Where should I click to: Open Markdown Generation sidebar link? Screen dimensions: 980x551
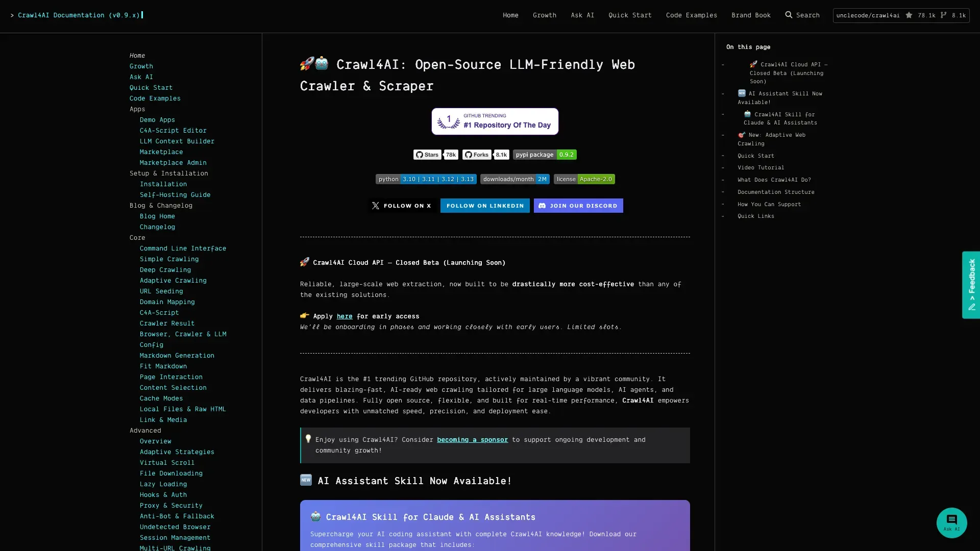(x=177, y=356)
